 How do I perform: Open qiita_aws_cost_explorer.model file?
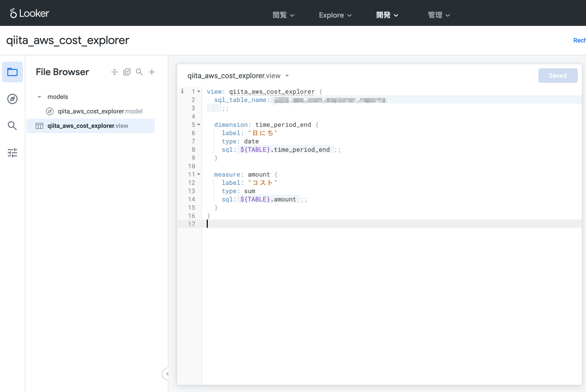click(100, 111)
